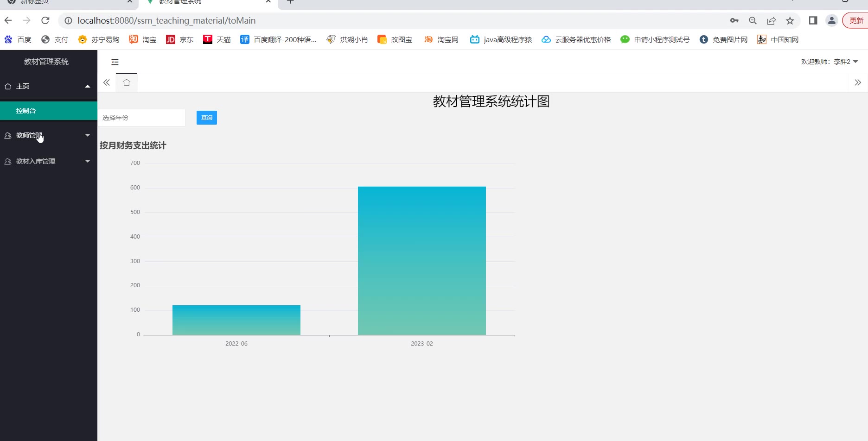Viewport: 868px width, 441px height.
Task: Click the home tab icon
Action: point(127,82)
